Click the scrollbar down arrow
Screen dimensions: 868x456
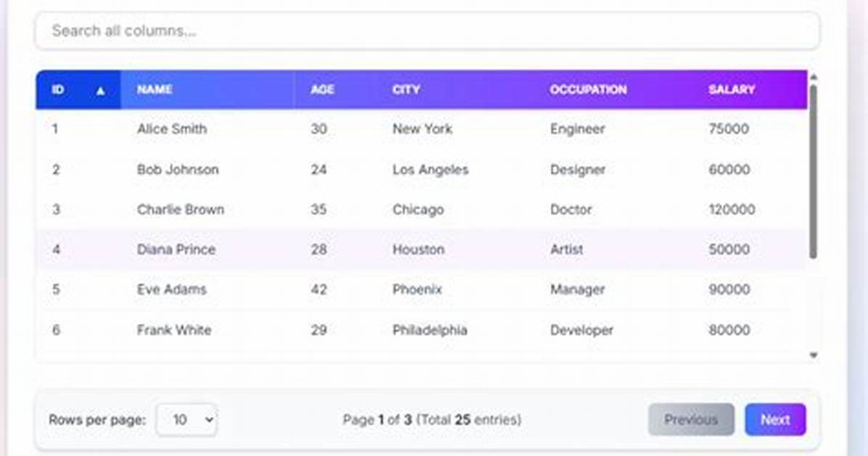click(813, 355)
